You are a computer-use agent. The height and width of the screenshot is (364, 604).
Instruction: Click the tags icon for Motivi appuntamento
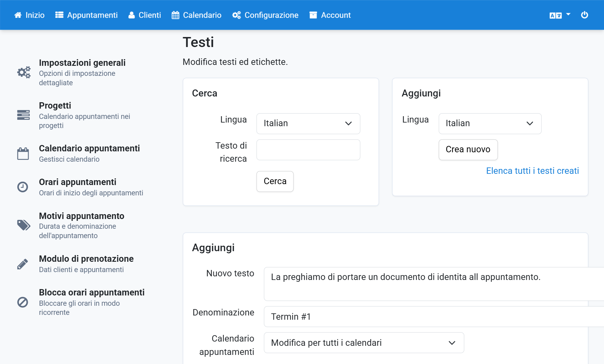(x=24, y=225)
